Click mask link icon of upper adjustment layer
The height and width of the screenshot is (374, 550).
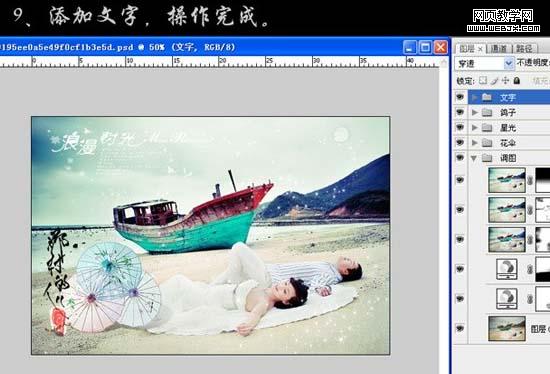coord(530,269)
